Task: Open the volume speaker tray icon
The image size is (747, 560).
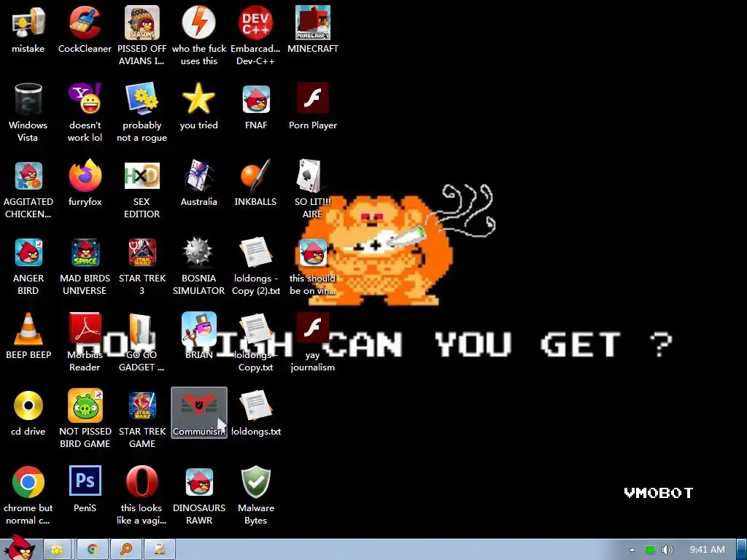Action: pos(667,550)
